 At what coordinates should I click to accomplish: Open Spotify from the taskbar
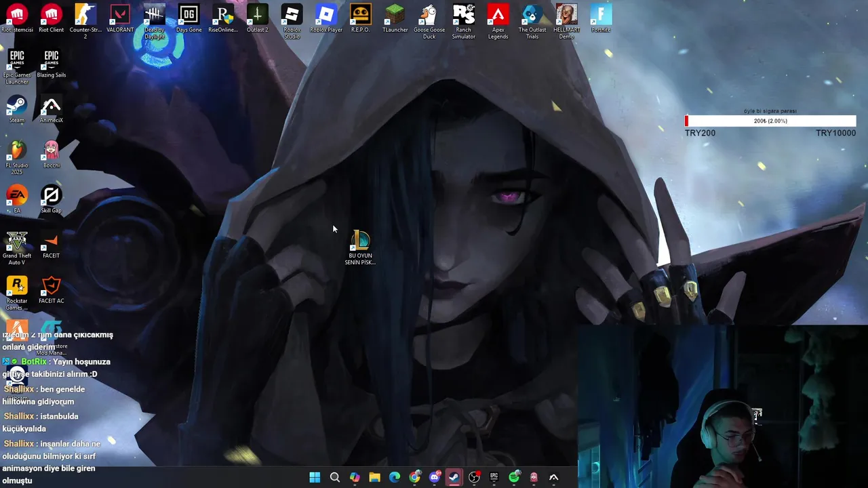[x=514, y=477]
